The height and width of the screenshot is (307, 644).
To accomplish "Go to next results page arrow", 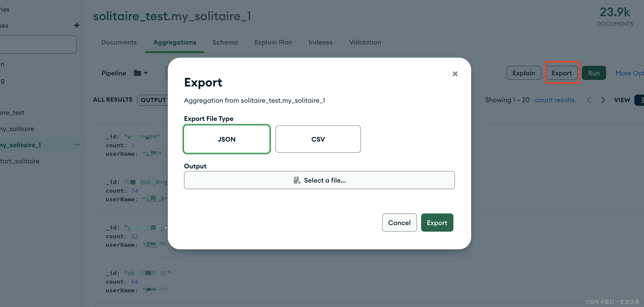I will 603,100.
